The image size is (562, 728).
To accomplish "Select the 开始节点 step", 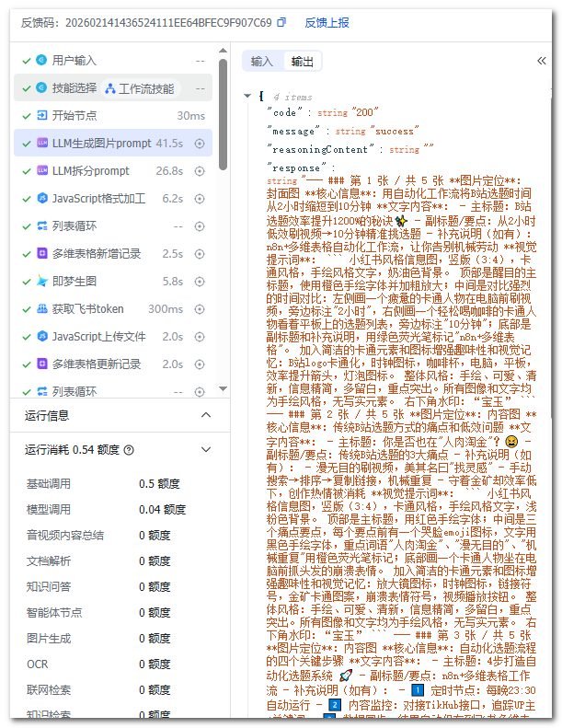I will tap(113, 116).
